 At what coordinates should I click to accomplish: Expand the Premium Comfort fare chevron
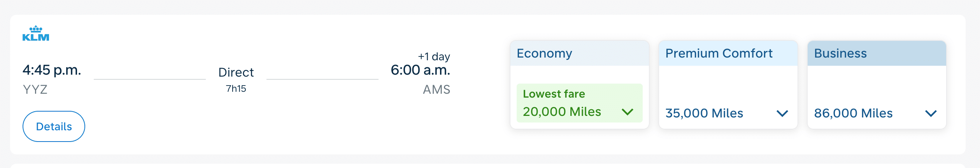pos(782,113)
